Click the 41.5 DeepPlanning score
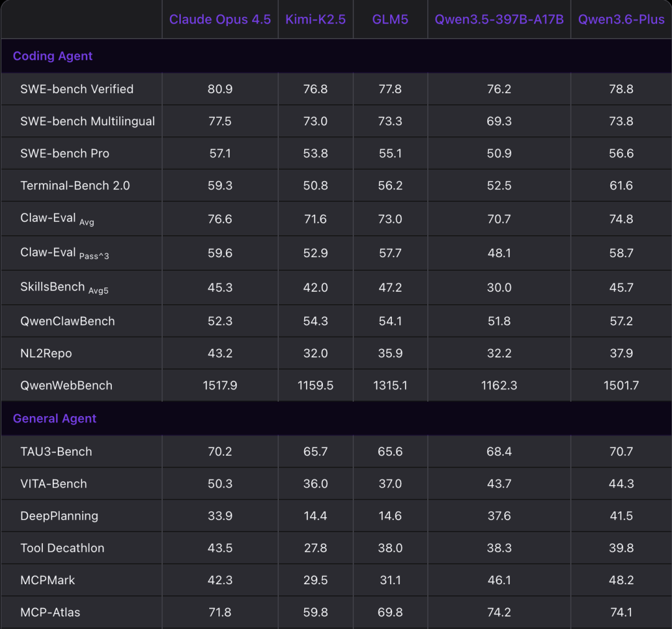Image resolution: width=672 pixels, height=629 pixels. 621,516
